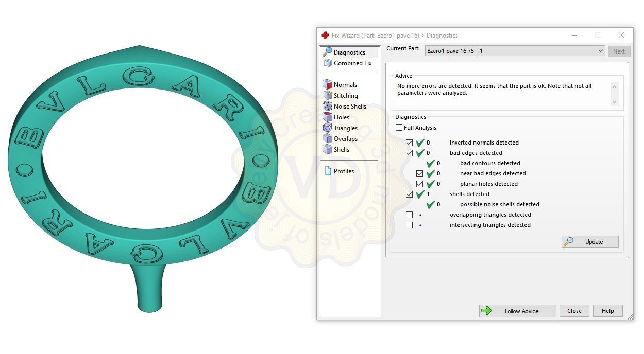Select 'bad contours detected' row text
Image resolution: width=644 pixels, height=354 pixels.
[x=490, y=163]
